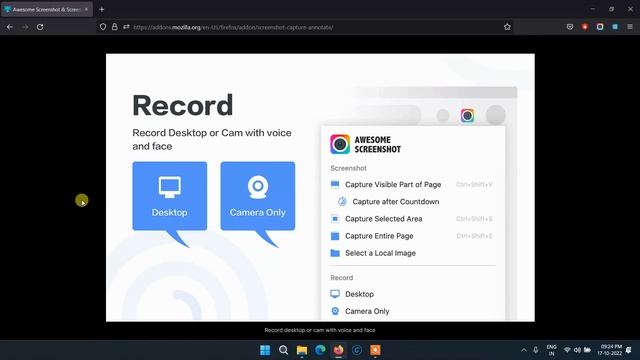Click the microphone tray icon

click(536, 350)
